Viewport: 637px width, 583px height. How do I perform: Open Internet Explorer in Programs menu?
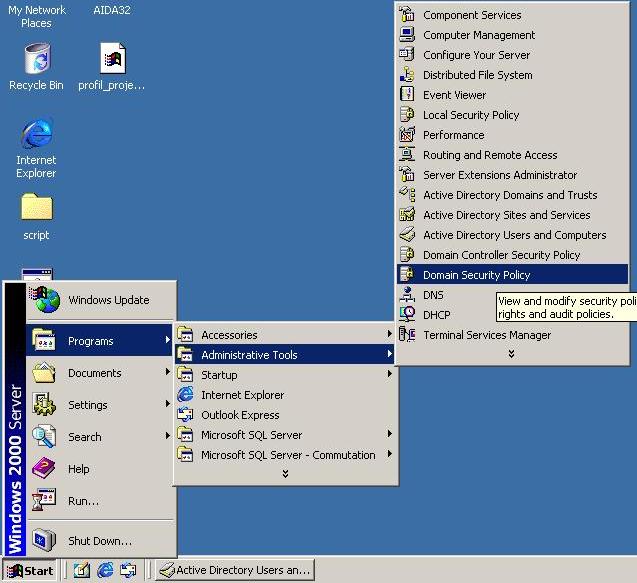(x=284, y=394)
